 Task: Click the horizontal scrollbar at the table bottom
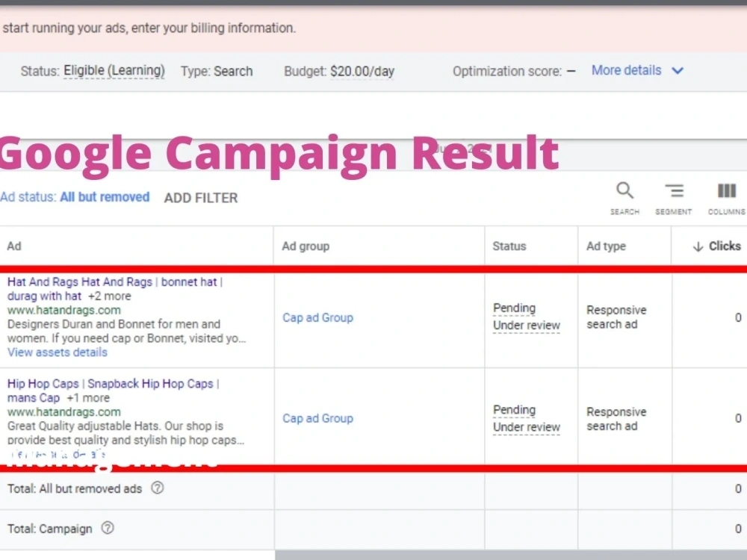point(511,556)
